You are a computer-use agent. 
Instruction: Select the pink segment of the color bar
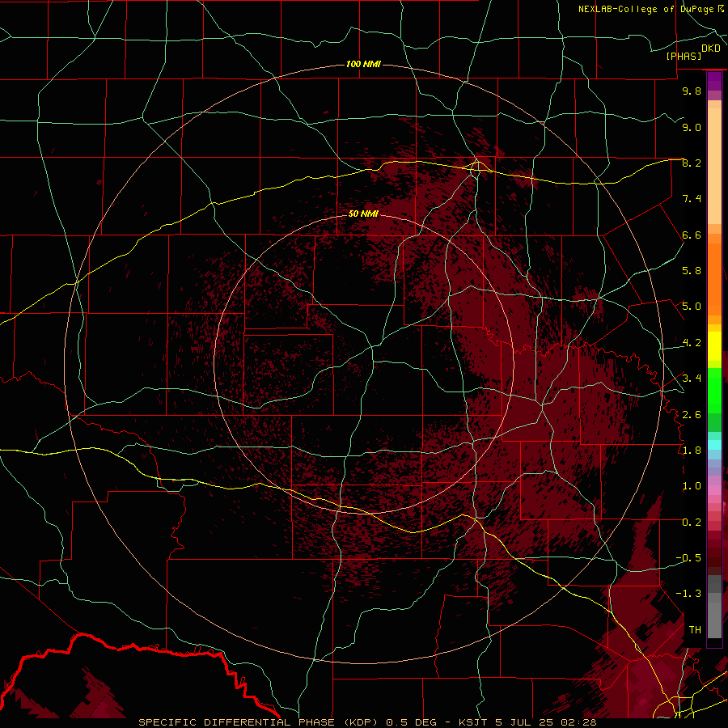(714, 490)
